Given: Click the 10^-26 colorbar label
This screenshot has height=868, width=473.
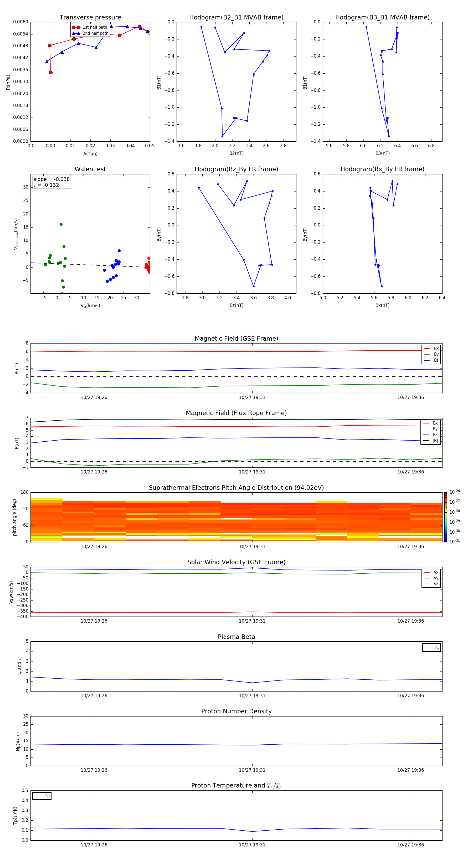Looking at the screenshot, I should tap(455, 492).
